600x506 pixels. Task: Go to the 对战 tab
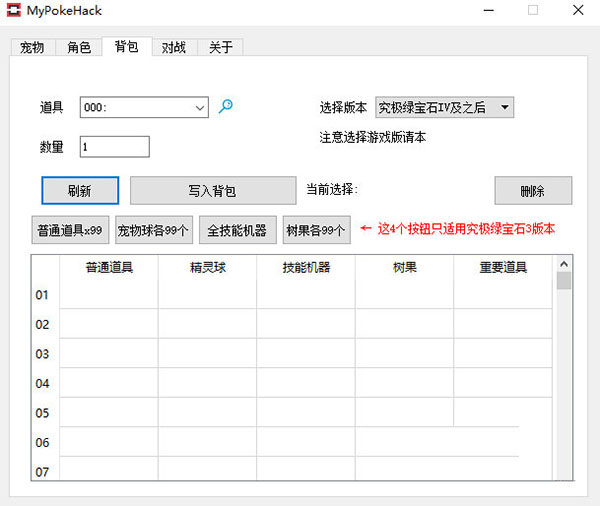coord(174,47)
